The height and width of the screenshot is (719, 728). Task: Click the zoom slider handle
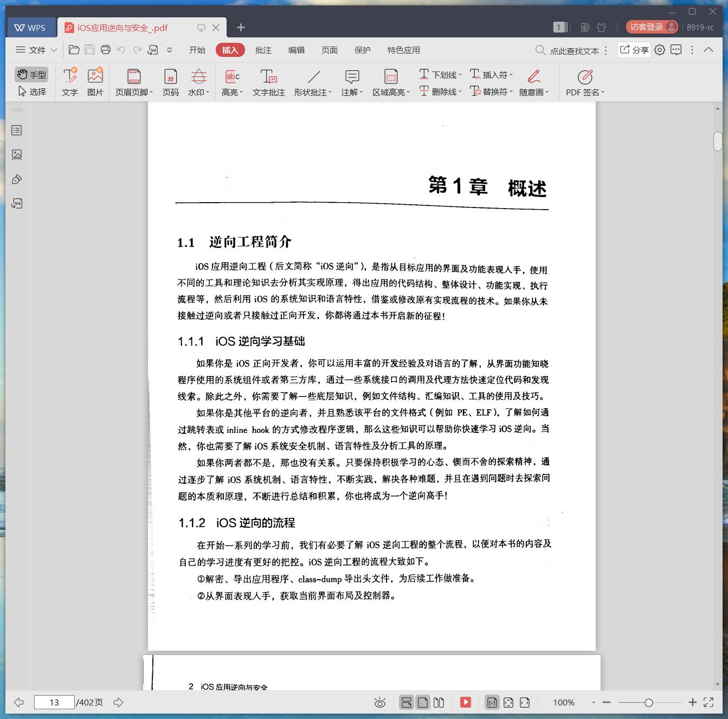648,703
